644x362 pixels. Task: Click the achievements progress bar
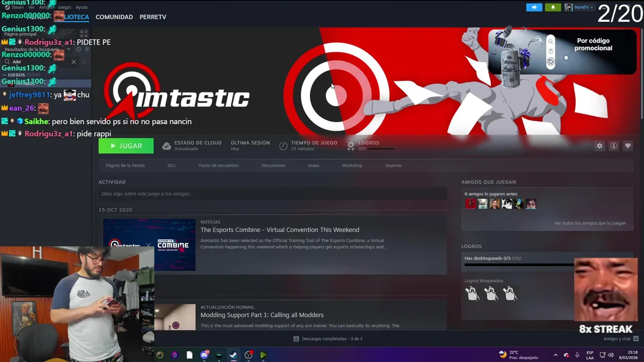point(519,264)
